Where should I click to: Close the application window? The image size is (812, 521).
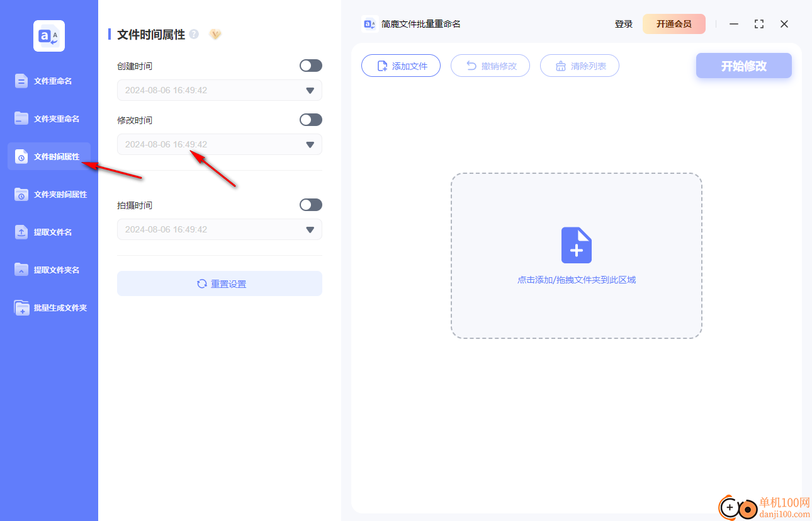(784, 24)
